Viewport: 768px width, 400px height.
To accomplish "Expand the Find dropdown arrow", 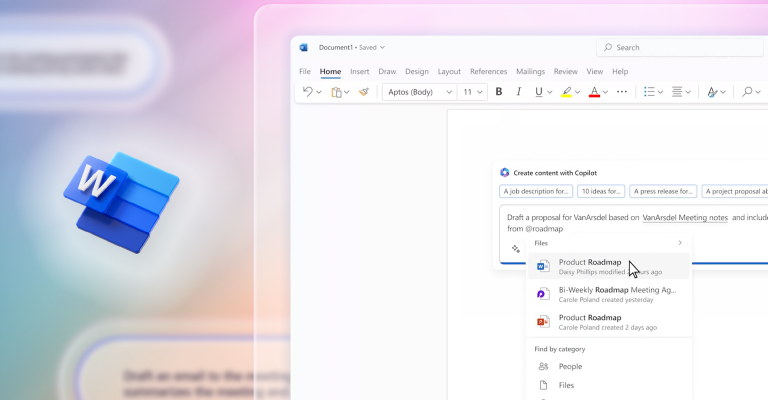I will pos(758,92).
